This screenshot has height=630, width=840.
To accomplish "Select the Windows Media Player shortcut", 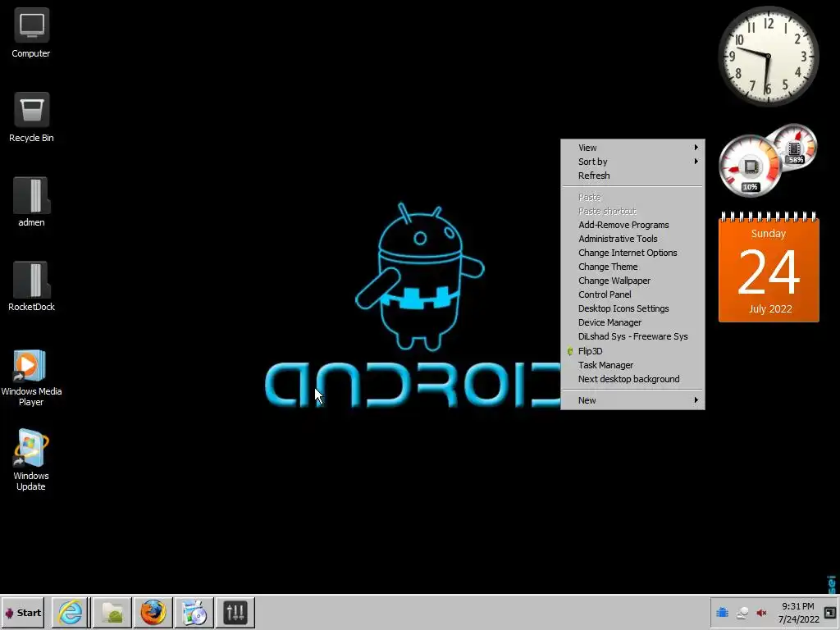I will point(31,377).
